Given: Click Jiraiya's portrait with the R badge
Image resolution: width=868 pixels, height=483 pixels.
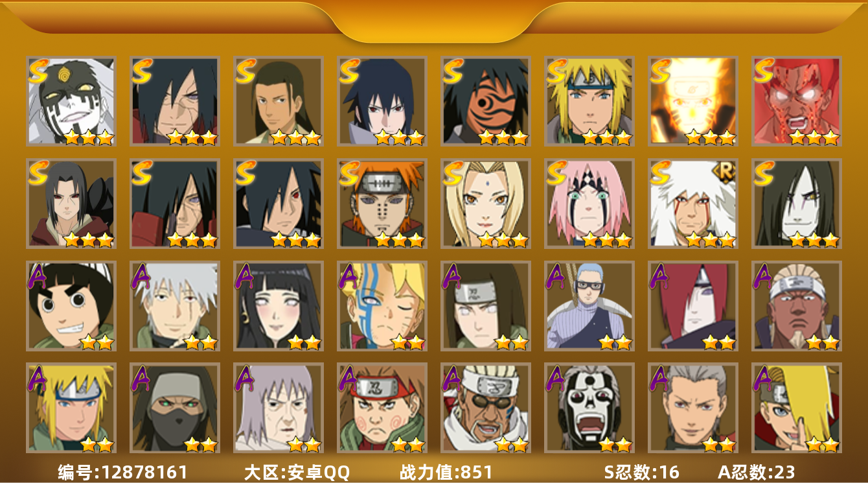Looking at the screenshot, I should click(693, 204).
